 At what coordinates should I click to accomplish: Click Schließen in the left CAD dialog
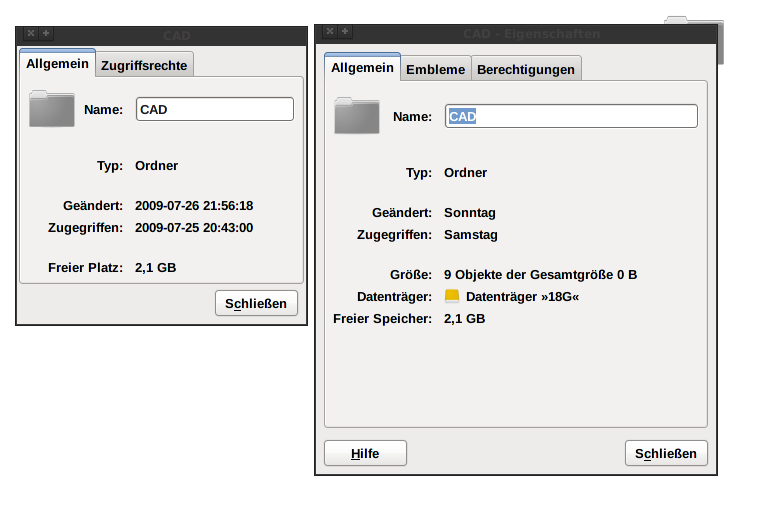pos(256,303)
